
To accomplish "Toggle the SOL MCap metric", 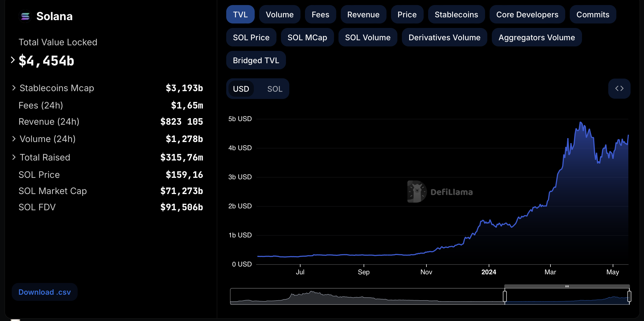I will pyautogui.click(x=307, y=37).
